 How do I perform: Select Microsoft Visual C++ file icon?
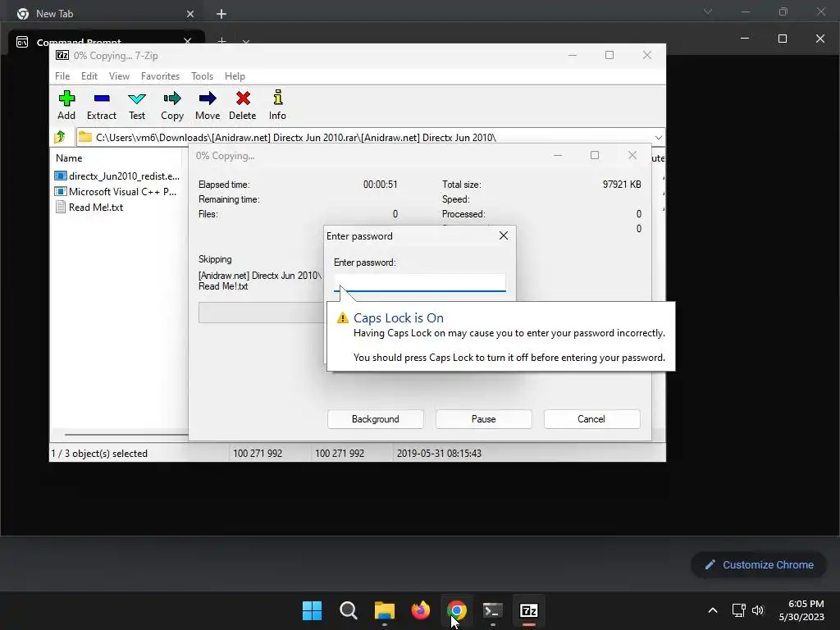61,191
